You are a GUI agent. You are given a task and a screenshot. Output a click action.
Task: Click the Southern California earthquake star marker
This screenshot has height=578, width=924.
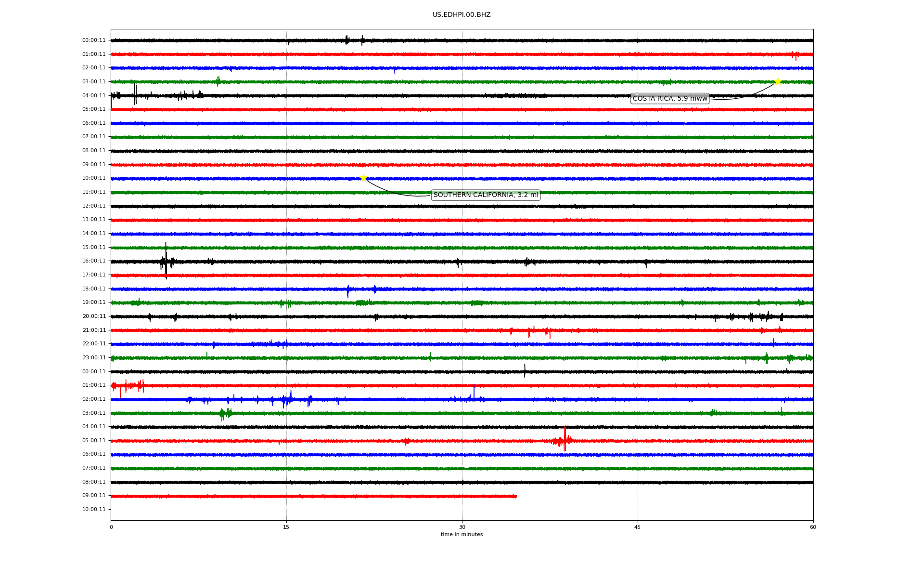(363, 178)
